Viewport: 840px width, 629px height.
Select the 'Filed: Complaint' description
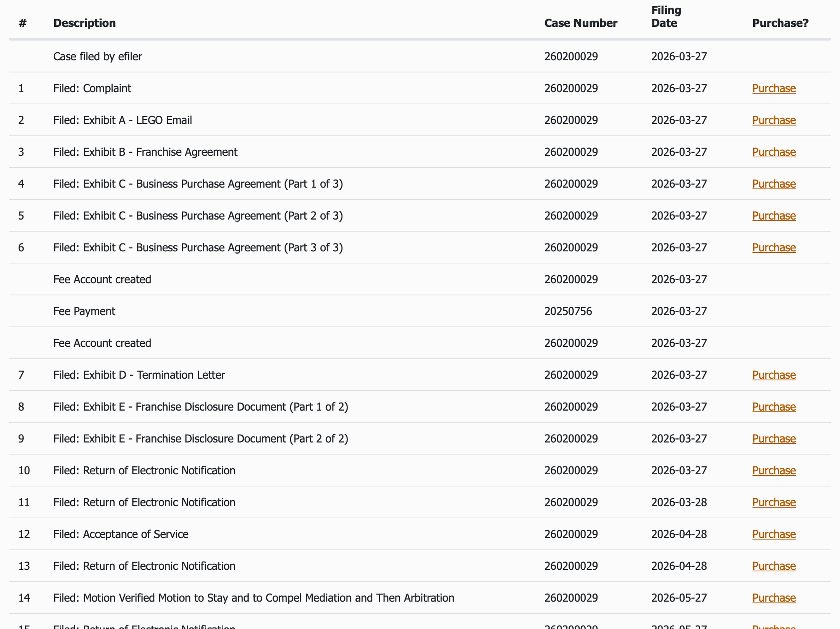click(92, 88)
